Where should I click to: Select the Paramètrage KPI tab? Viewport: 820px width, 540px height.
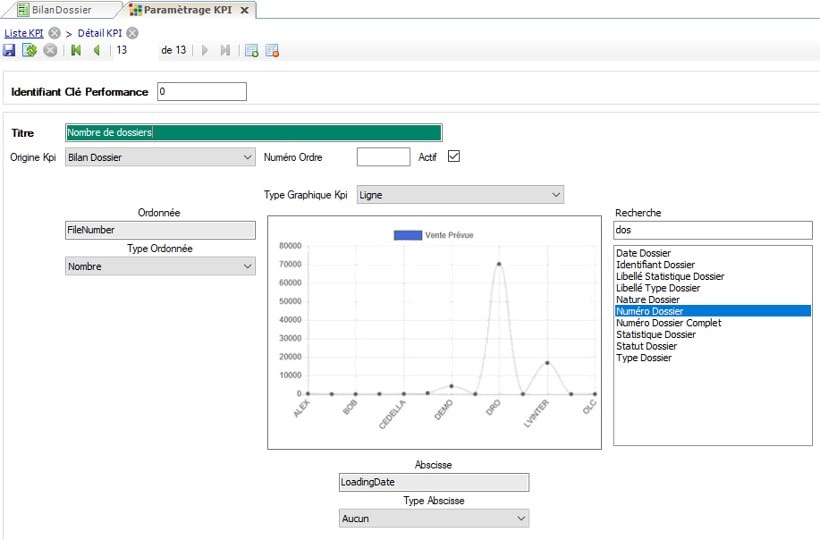[x=188, y=9]
